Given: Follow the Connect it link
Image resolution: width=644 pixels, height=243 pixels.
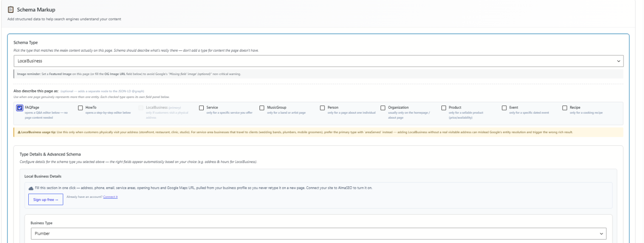Looking at the screenshot, I should (x=110, y=197).
